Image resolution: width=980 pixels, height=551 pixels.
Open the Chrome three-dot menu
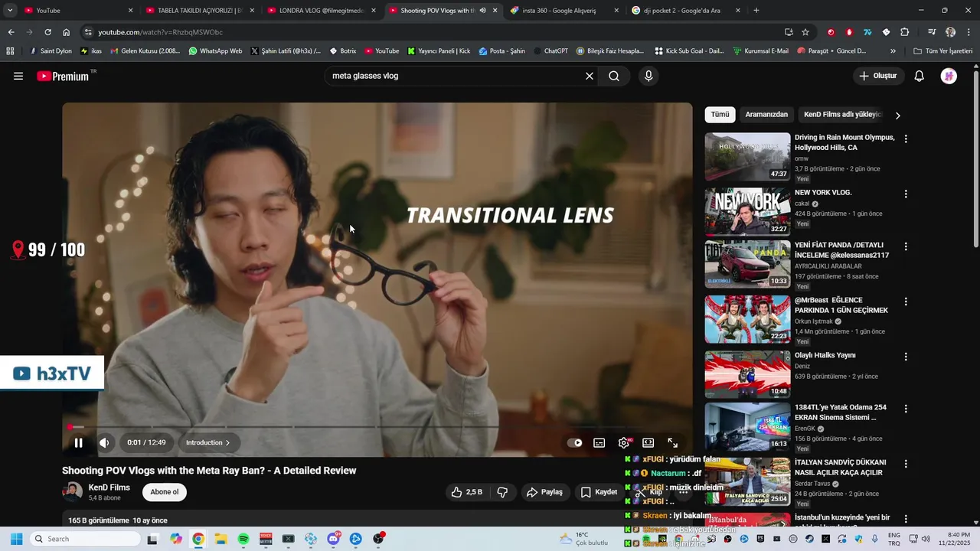pyautogui.click(x=969, y=32)
